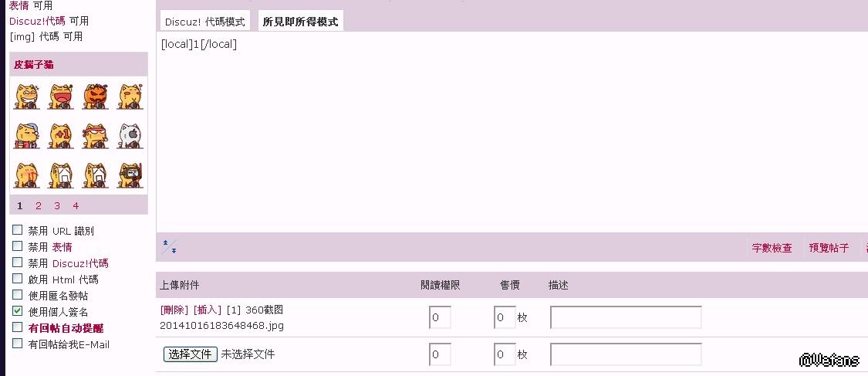The image size is (868, 376).
Task: Go to emoticon page 2
Action: pyautogui.click(x=39, y=206)
